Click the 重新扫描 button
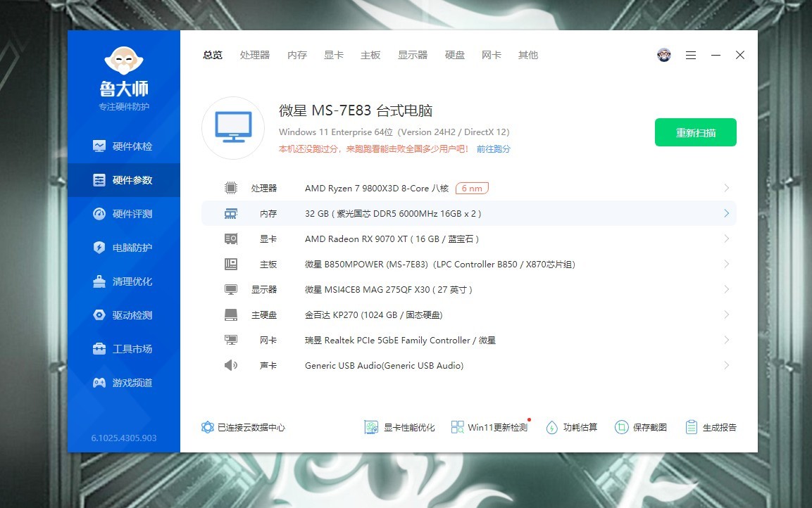The height and width of the screenshot is (508, 812). pyautogui.click(x=696, y=132)
